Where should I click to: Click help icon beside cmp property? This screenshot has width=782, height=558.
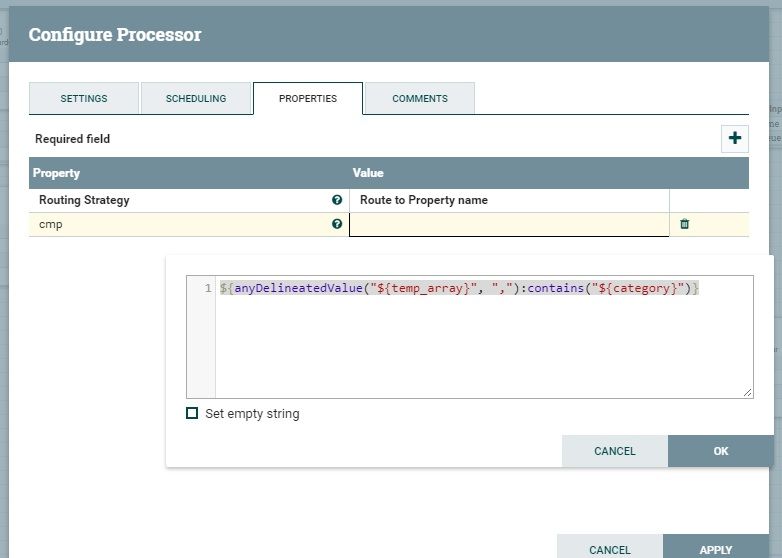337,225
